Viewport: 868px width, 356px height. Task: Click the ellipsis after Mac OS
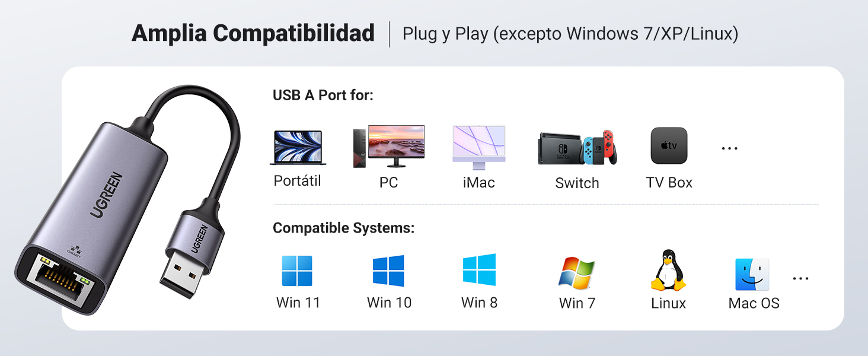pyautogui.click(x=800, y=278)
